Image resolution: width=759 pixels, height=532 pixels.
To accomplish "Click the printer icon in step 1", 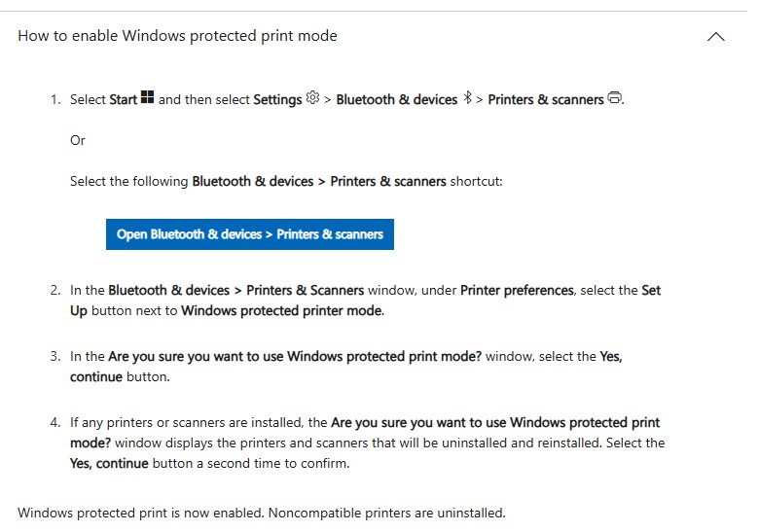I will point(614,98).
